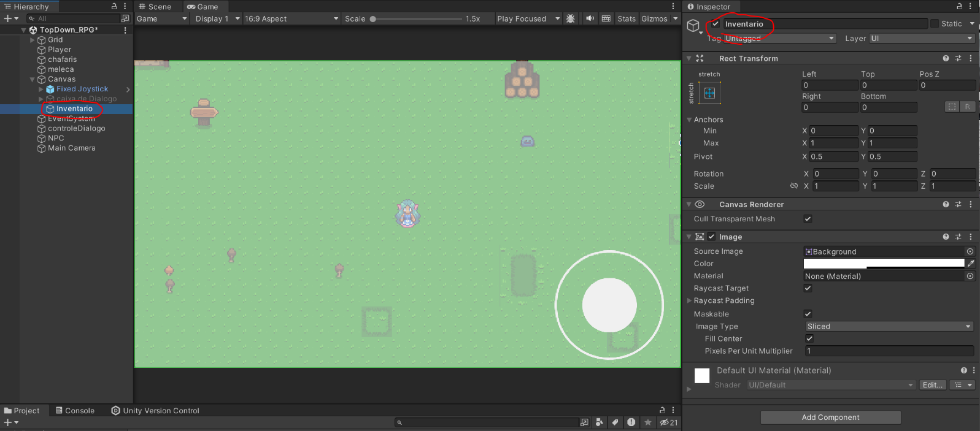This screenshot has width=980, height=431.
Task: Click the frame debugger bug icon
Action: point(571,18)
